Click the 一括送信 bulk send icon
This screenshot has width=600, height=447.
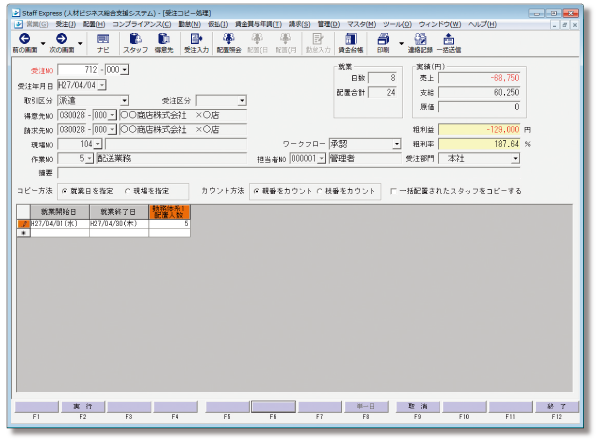pos(448,39)
